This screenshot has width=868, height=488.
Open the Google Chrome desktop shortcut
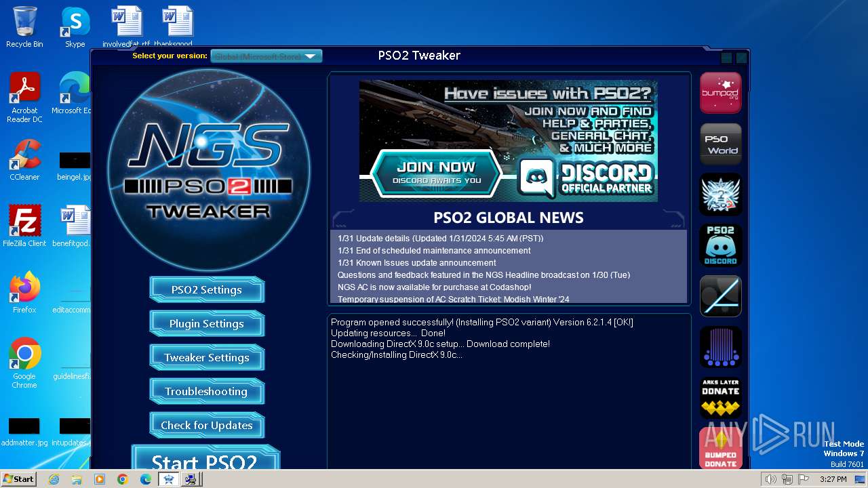tap(24, 363)
